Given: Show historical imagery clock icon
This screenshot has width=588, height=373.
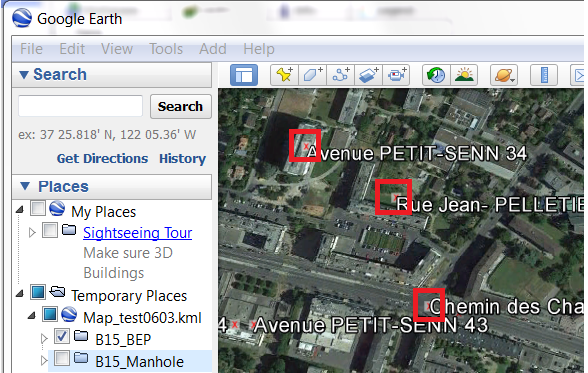Looking at the screenshot, I should coord(436,75).
